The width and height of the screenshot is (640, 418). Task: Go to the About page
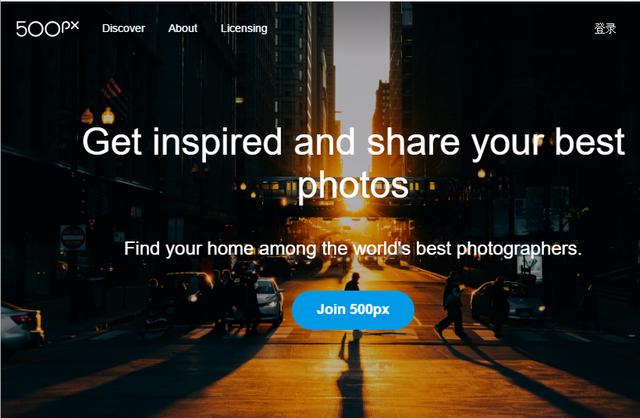182,28
